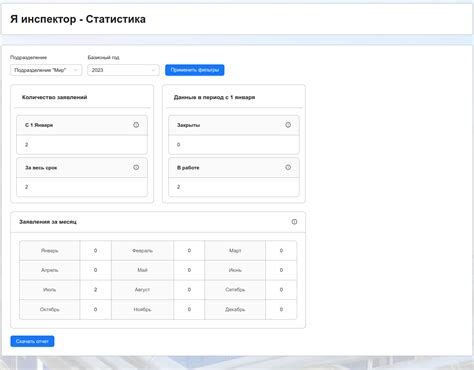Click the arrow of the 2023 year selector
This screenshot has width=474, height=370.
pos(153,70)
